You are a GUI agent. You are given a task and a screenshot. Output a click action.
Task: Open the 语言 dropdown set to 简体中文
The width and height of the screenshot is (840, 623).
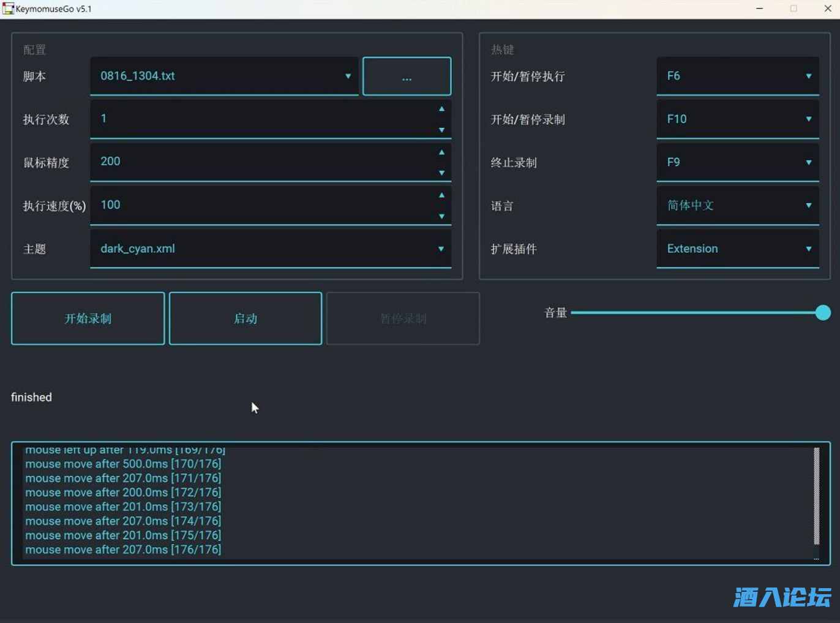[x=737, y=206]
